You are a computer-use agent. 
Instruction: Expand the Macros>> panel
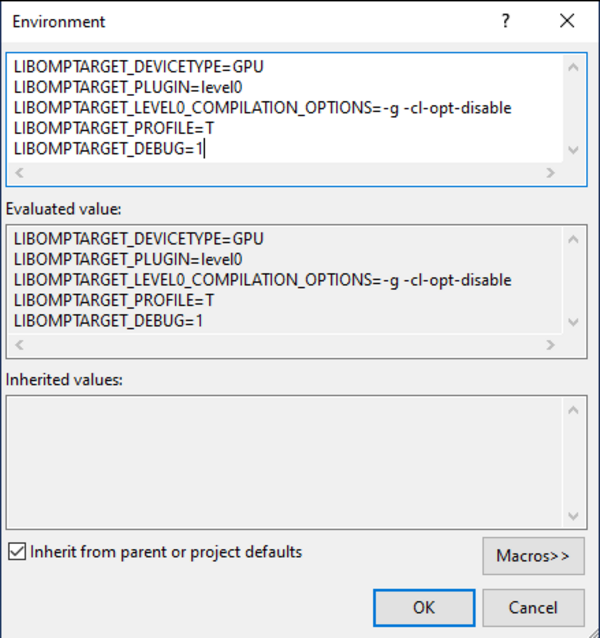click(x=533, y=556)
